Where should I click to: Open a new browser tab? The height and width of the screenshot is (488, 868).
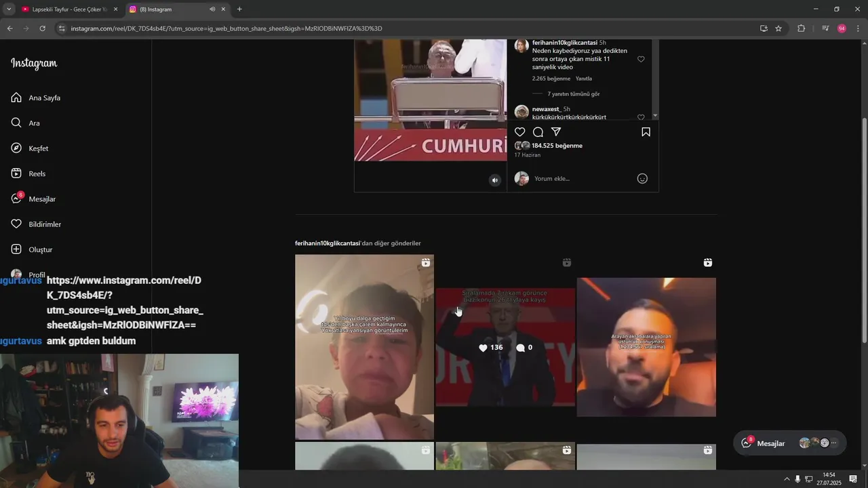coord(239,9)
